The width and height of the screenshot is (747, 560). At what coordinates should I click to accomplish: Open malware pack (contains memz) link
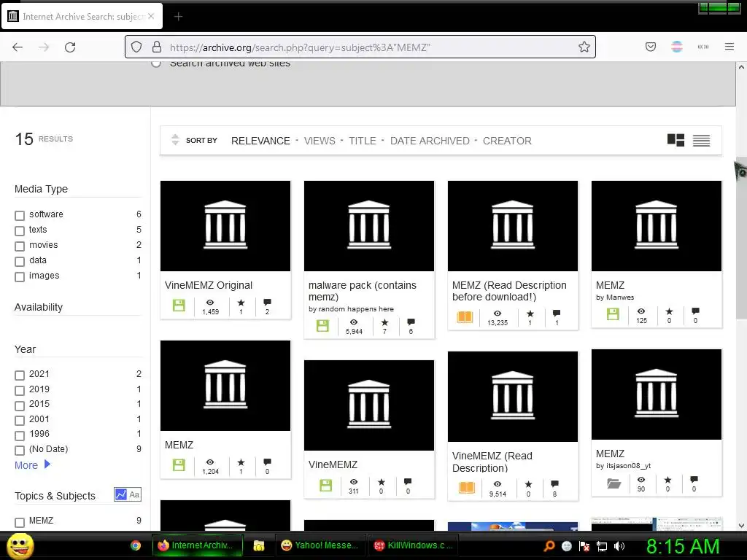tap(362, 291)
